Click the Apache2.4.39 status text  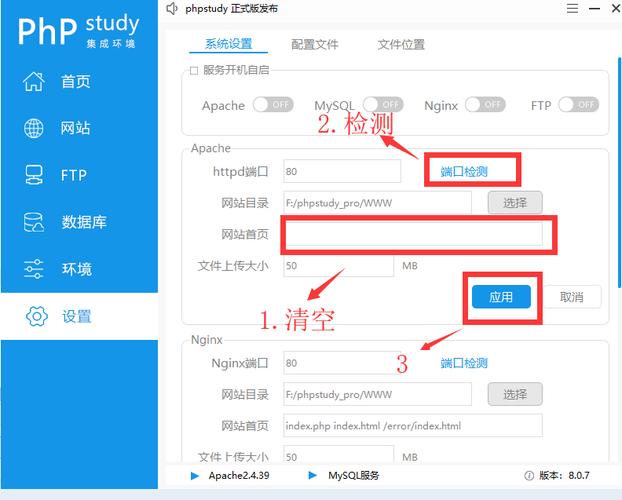click(239, 475)
